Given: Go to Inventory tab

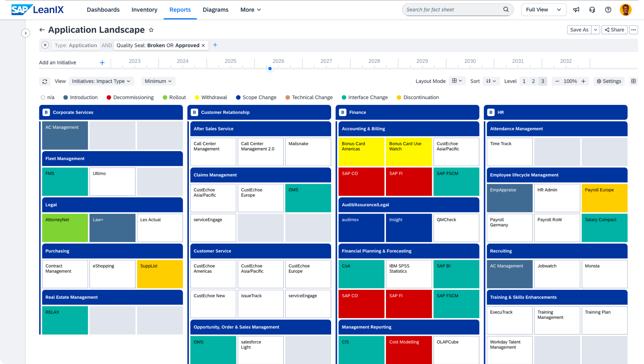Looking at the screenshot, I should pos(144,10).
